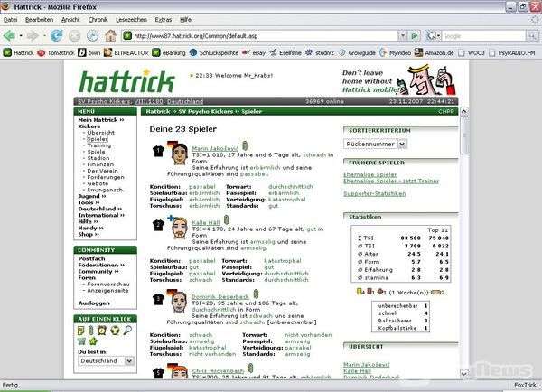Expand the Jugend » menu entry
This screenshot has height=392, width=542.
click(x=92, y=196)
